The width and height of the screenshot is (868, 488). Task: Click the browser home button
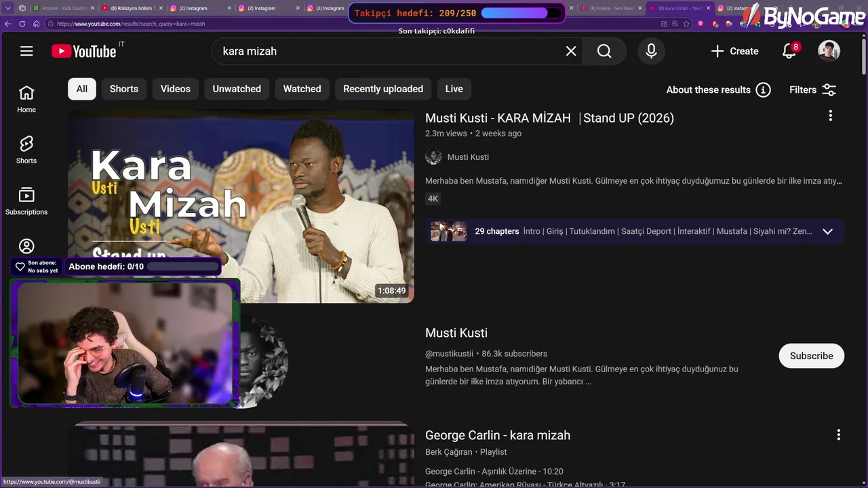[x=36, y=24]
